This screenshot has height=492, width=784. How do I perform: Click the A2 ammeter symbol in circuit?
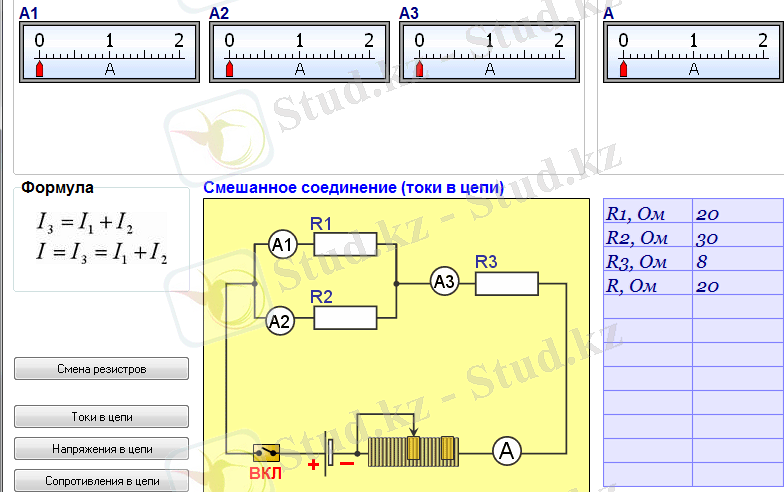[x=281, y=321]
